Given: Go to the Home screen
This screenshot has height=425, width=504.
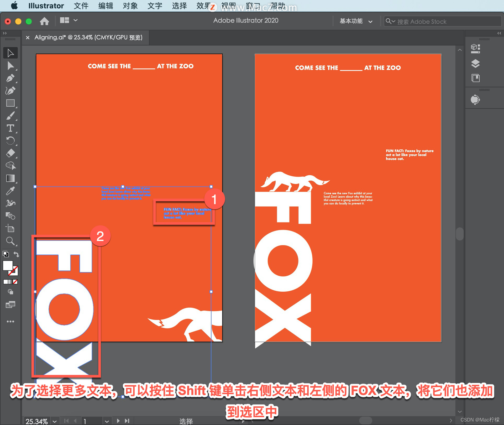Looking at the screenshot, I should (44, 21).
